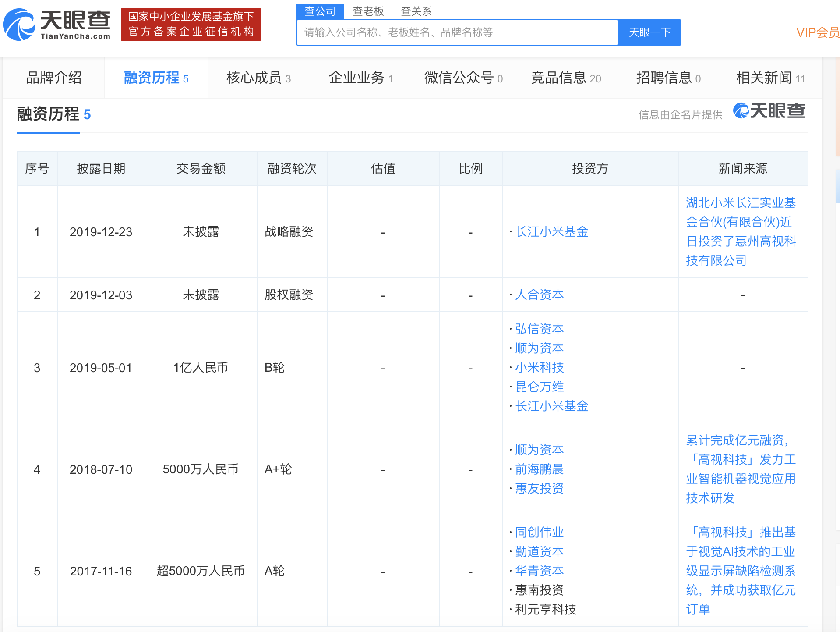Screen dimensions: 840x632
Task: Click the 天眼查 logo beside 信息由企名片提供
Action: tap(769, 111)
